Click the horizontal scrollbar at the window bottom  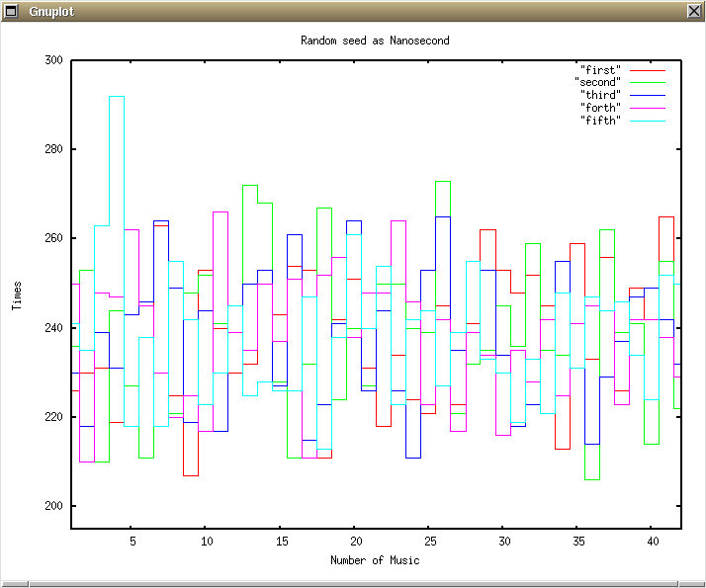(353, 584)
